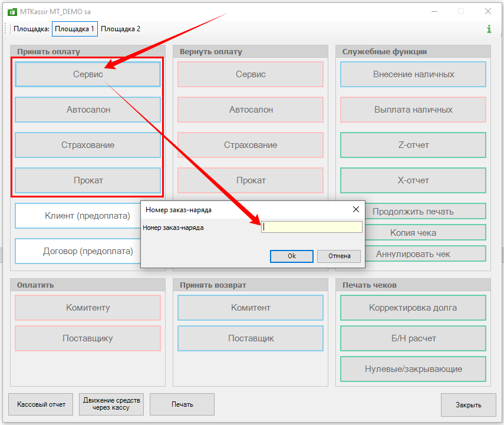Click into Номер заказ-наряда input field
The height and width of the screenshot is (425, 504).
[x=311, y=227]
